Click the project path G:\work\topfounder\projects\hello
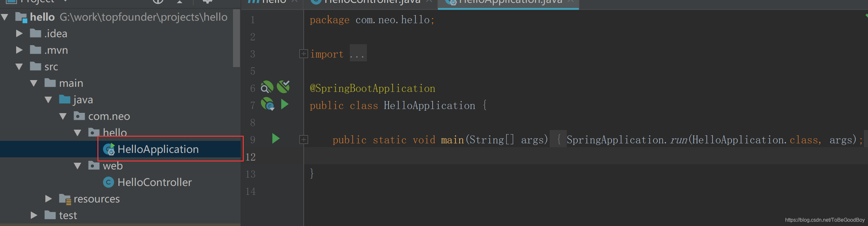The height and width of the screenshot is (226, 868). point(143,17)
